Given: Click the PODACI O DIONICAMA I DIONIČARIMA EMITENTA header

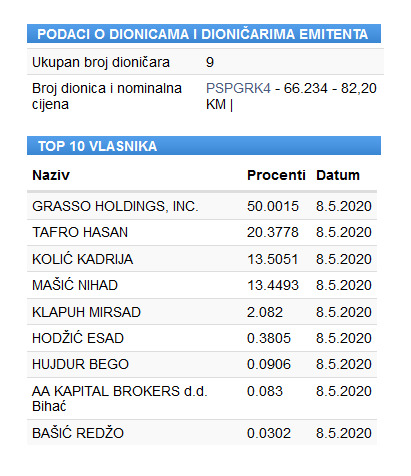Looking at the screenshot, I should [x=204, y=34].
